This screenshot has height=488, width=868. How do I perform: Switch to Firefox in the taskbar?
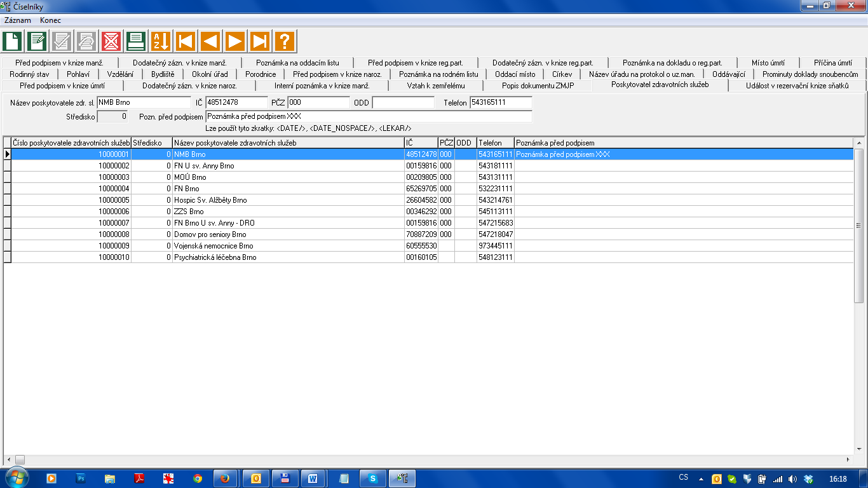(224, 478)
